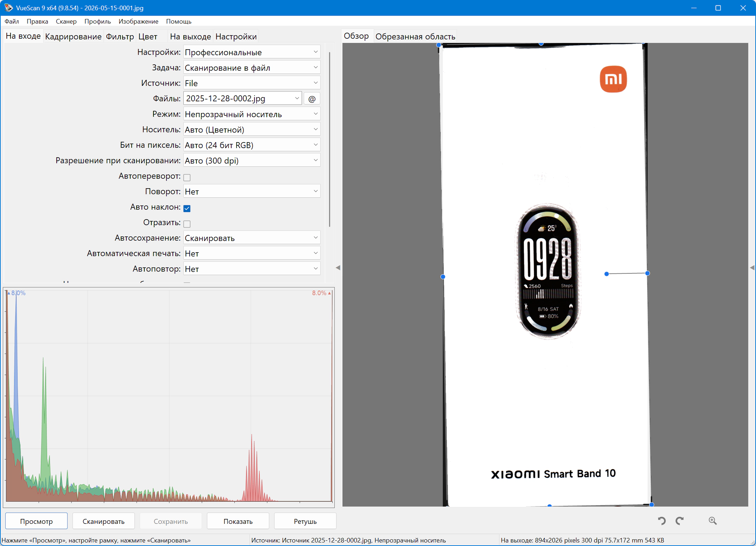
Task: Click the red histogram marker triangle at top right
Action: point(329,293)
